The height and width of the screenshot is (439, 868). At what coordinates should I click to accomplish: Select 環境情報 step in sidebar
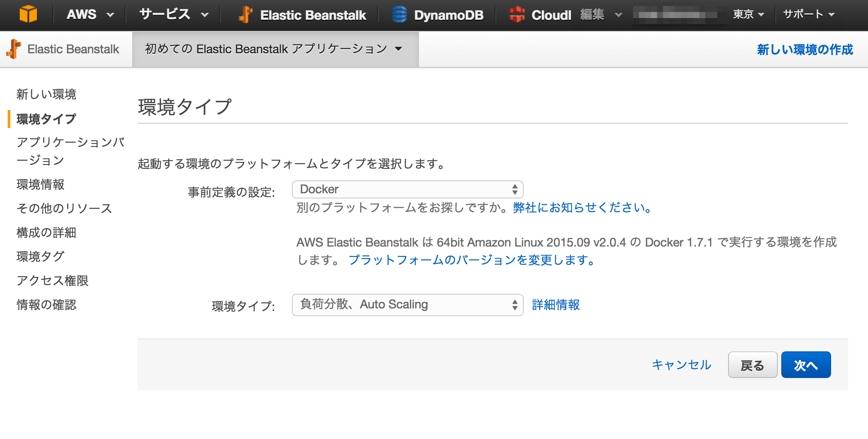[40, 184]
